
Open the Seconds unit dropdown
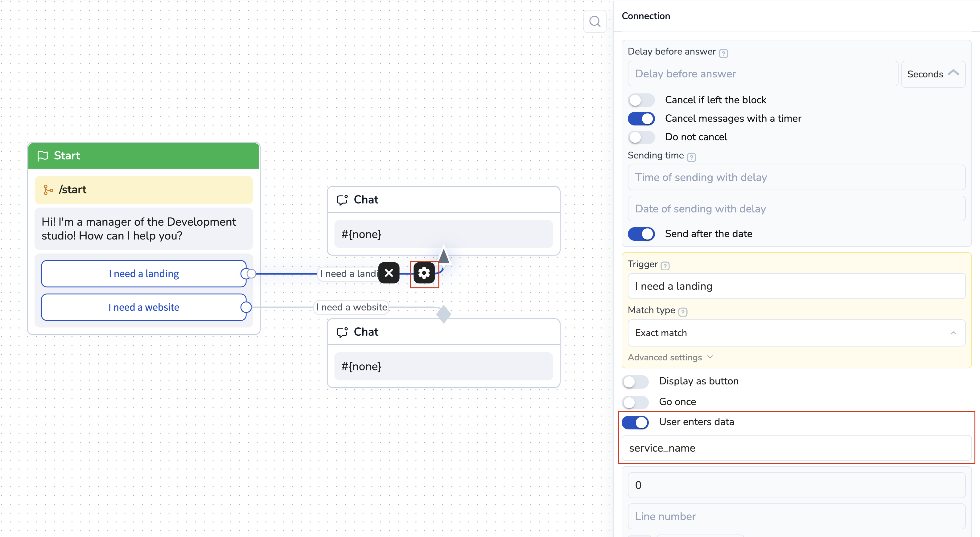[x=933, y=74]
